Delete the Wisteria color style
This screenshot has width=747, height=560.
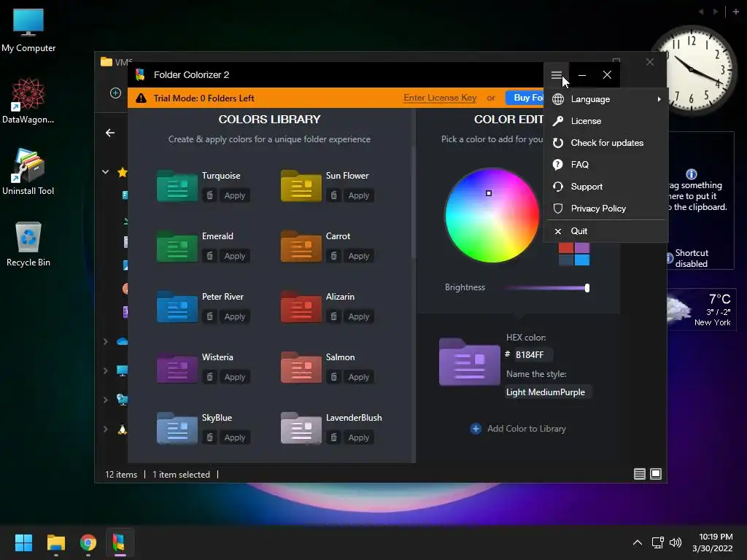209,377
